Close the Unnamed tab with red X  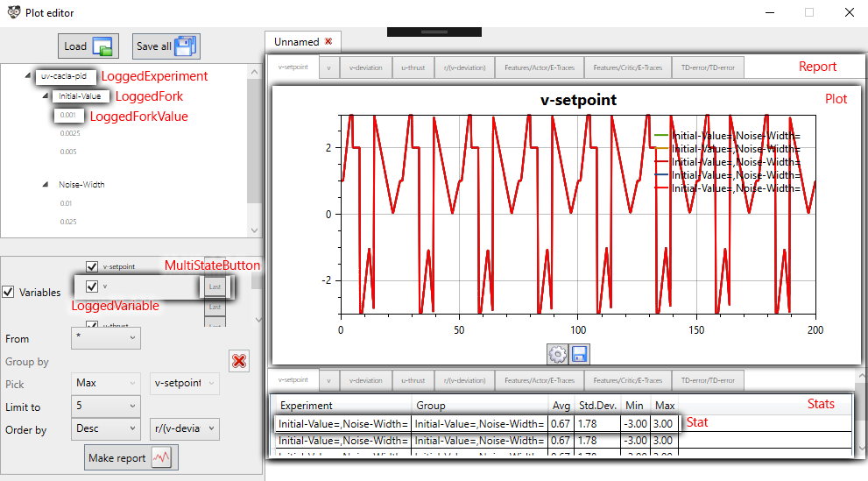pyautogui.click(x=328, y=41)
